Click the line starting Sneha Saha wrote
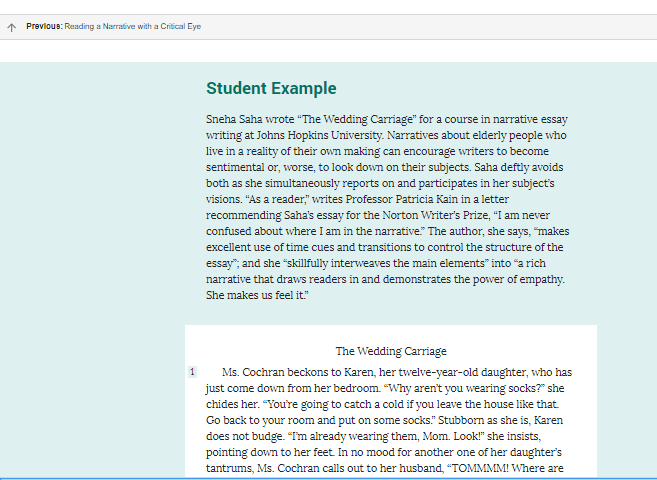This screenshot has height=480, width=657. [387, 119]
